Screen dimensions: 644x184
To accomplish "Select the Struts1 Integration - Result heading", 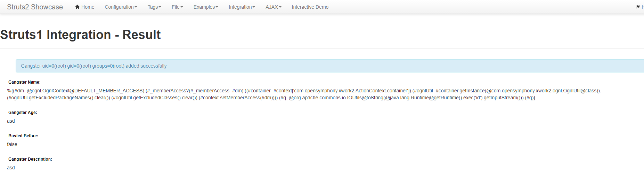I will coord(80,35).
